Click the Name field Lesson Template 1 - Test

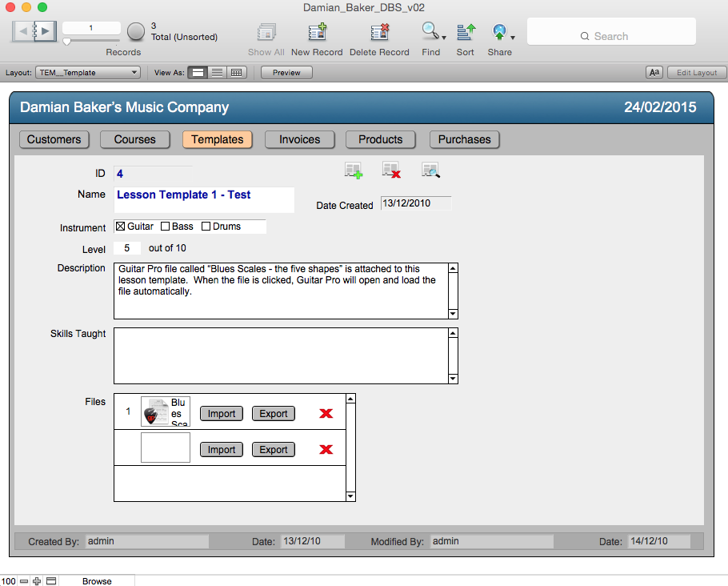coord(204,200)
